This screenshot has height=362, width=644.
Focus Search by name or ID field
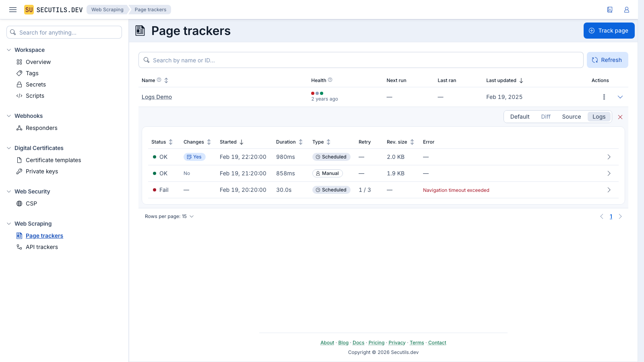pos(361,60)
